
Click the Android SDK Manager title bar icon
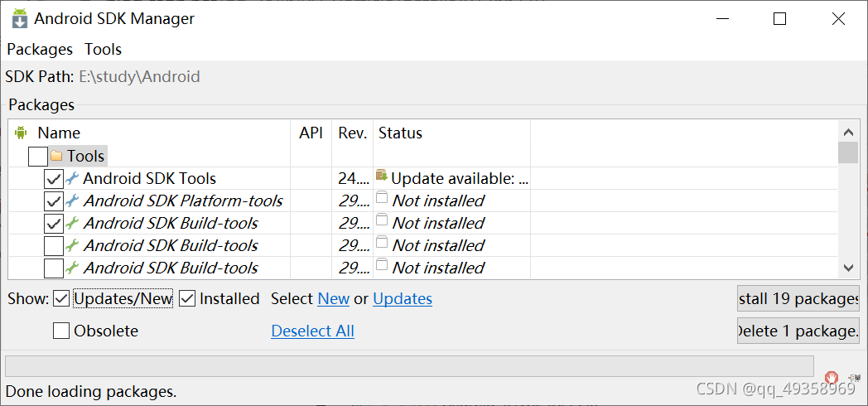tap(19, 19)
